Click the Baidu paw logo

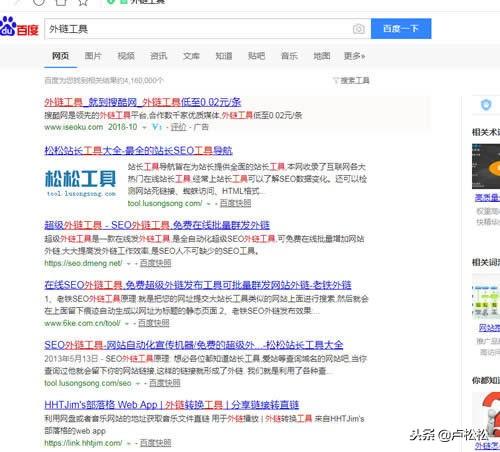(x=19, y=27)
